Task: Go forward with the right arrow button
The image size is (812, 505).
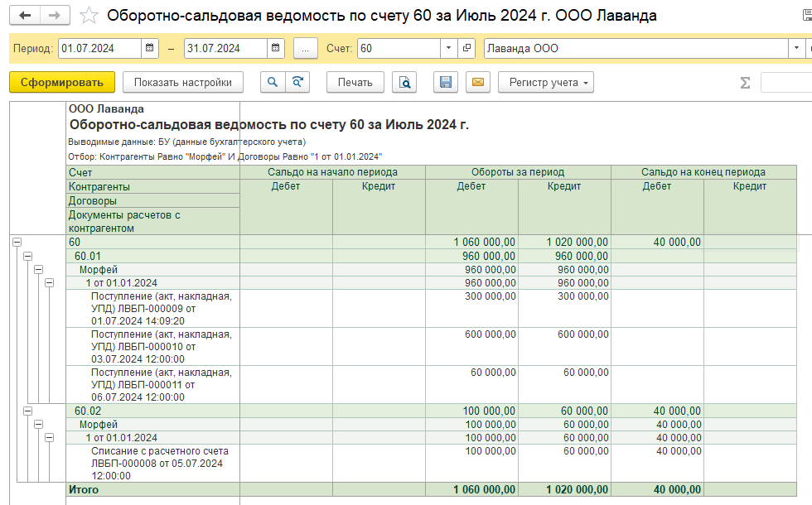Action: point(55,16)
